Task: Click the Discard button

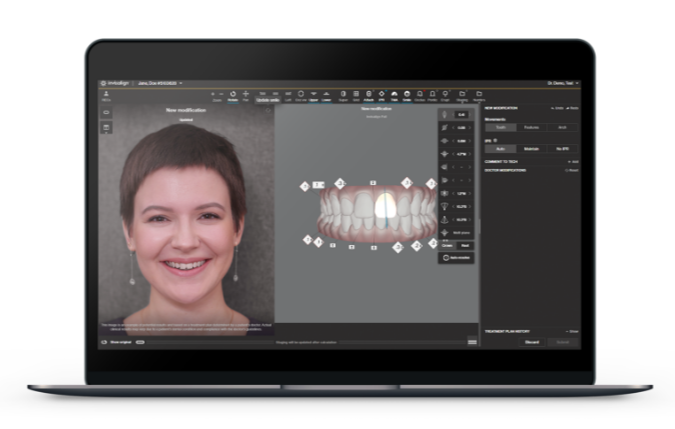Action: (x=532, y=341)
